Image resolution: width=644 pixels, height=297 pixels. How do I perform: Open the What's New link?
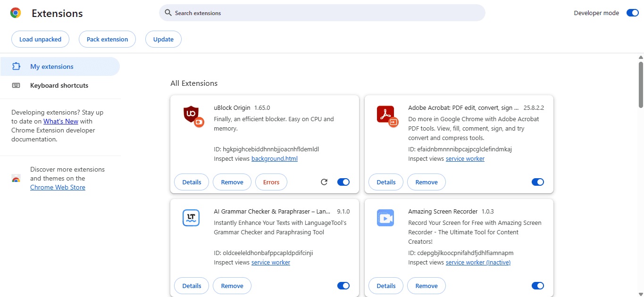61,121
